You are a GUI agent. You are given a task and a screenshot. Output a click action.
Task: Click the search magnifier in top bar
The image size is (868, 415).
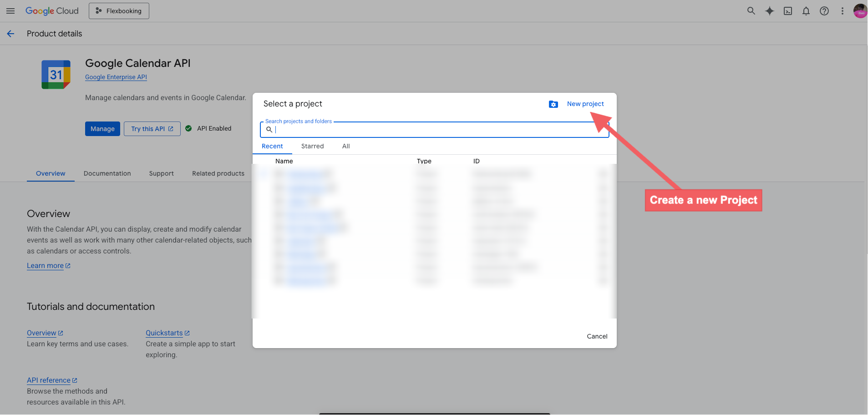point(751,11)
